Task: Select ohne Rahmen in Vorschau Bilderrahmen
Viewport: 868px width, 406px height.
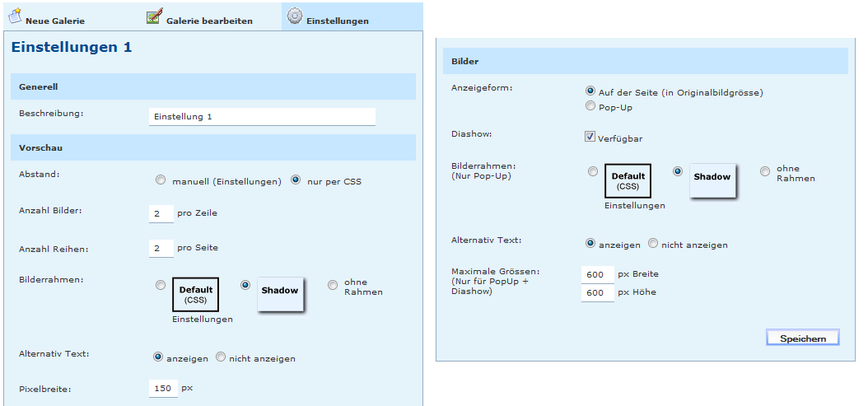Action: point(333,285)
